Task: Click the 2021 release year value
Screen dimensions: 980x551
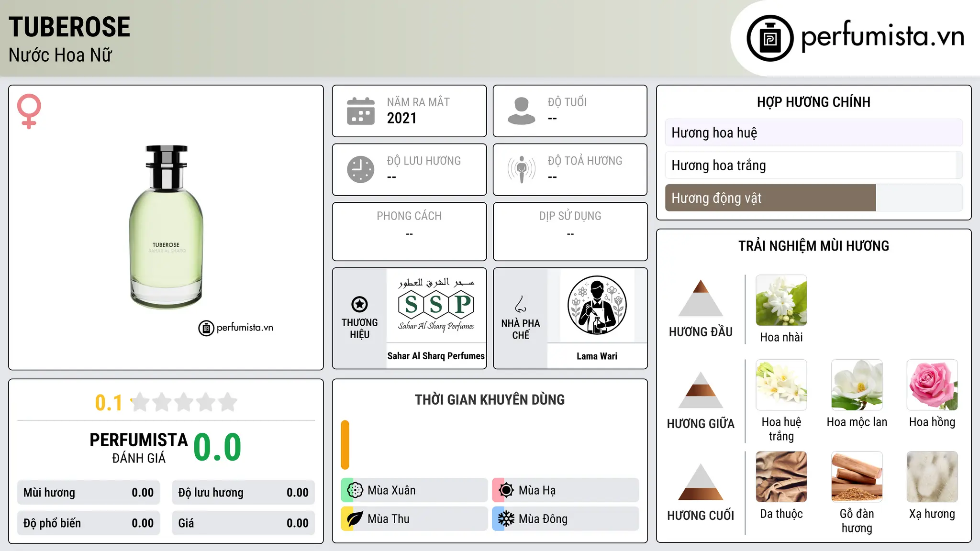Action: (402, 118)
